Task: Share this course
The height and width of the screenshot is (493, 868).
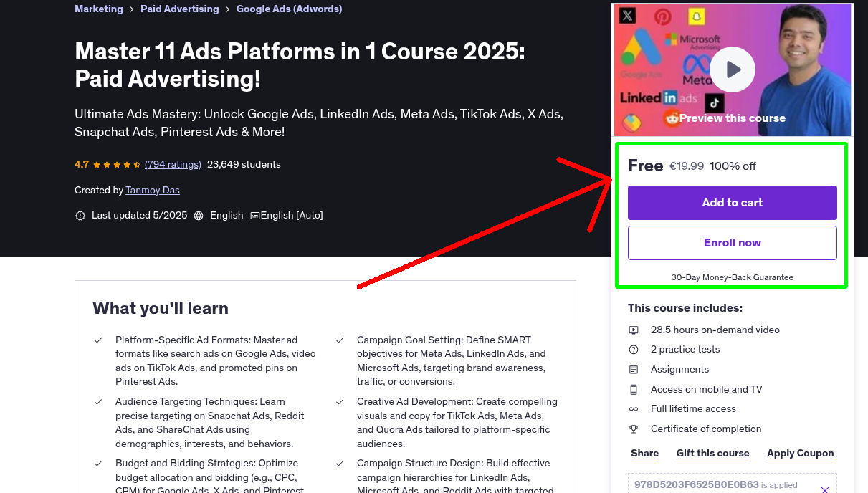Action: tap(645, 453)
